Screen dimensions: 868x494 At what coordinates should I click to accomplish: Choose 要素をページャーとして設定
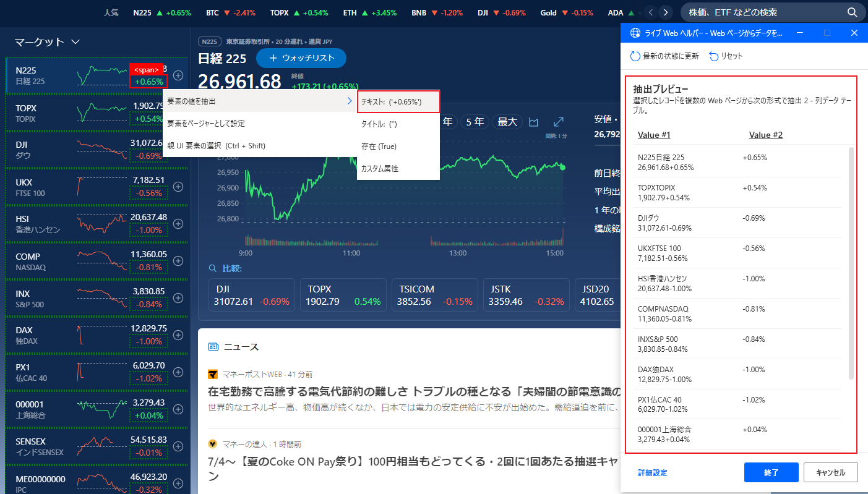(260, 123)
